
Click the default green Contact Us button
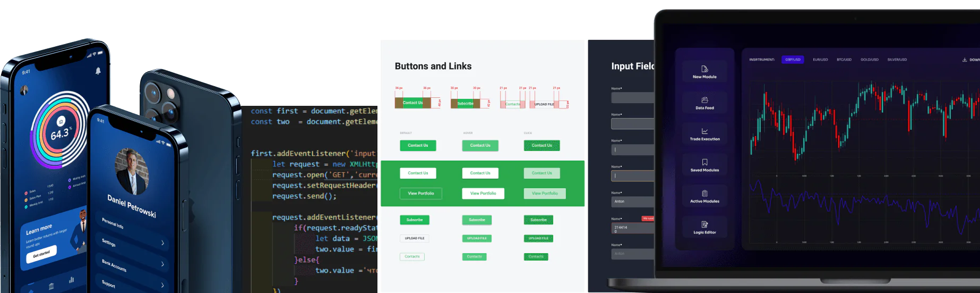coord(418,145)
